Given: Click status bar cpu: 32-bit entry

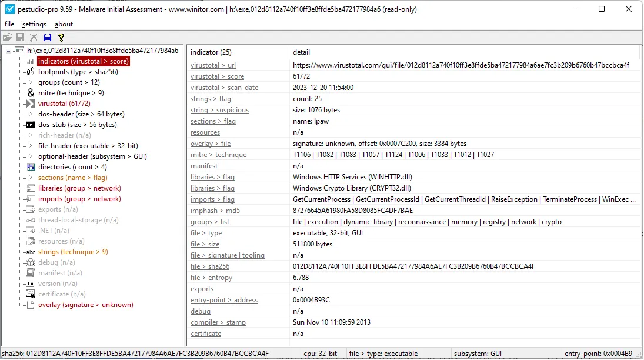Looking at the screenshot, I should pos(321,354).
